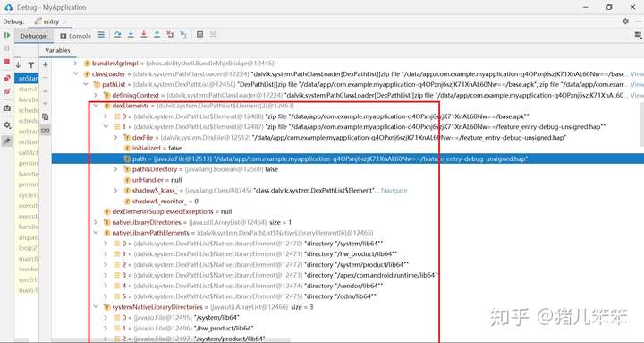Click the camera thread dump icon
Viewport: 644px width, 343px height.
click(x=7, y=108)
